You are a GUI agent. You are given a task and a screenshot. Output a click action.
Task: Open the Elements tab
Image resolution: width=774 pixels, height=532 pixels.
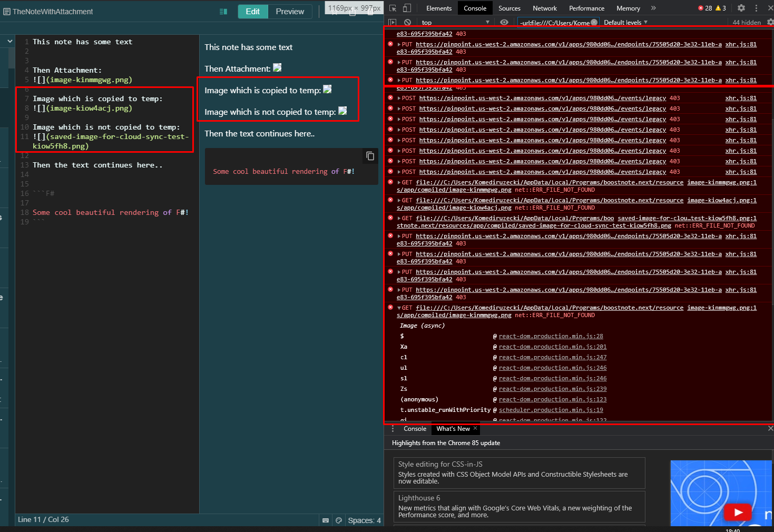pos(439,8)
